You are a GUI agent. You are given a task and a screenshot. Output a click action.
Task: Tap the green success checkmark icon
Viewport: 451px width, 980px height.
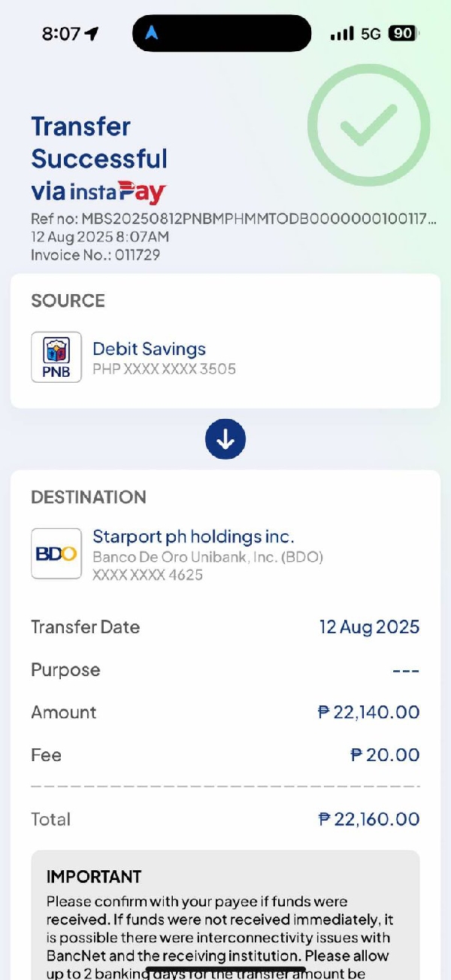click(368, 125)
